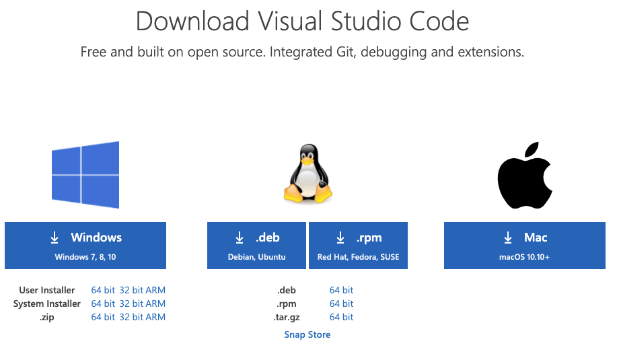Get the 32 bit Windows .zip archive

(131, 317)
